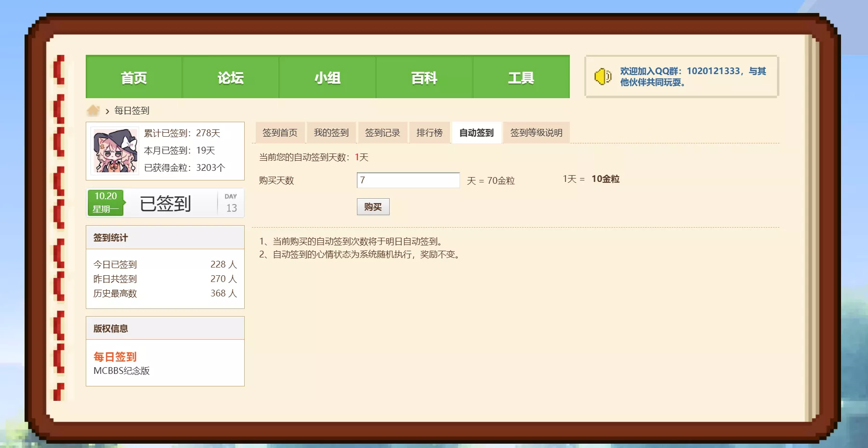Open the 签到等级说明 tab
The width and height of the screenshot is (868, 448).
tap(536, 133)
